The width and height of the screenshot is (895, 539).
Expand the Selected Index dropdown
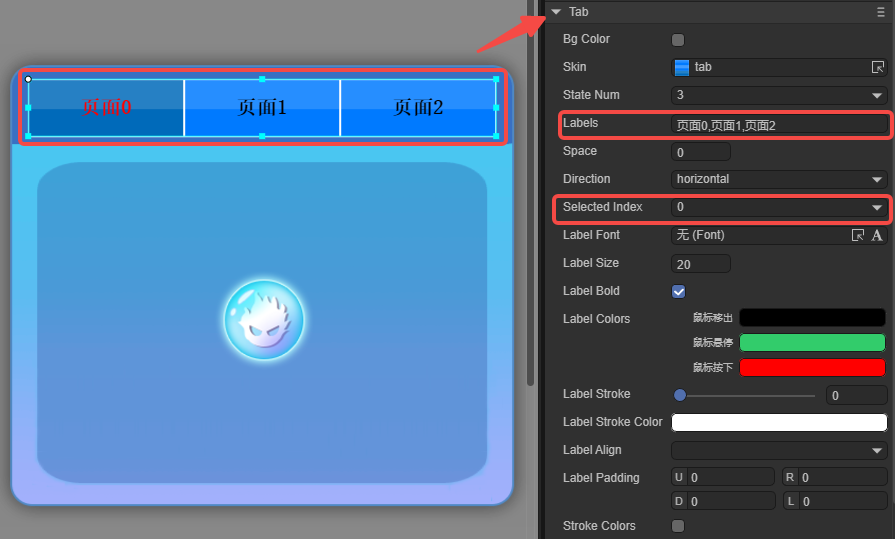pos(779,207)
